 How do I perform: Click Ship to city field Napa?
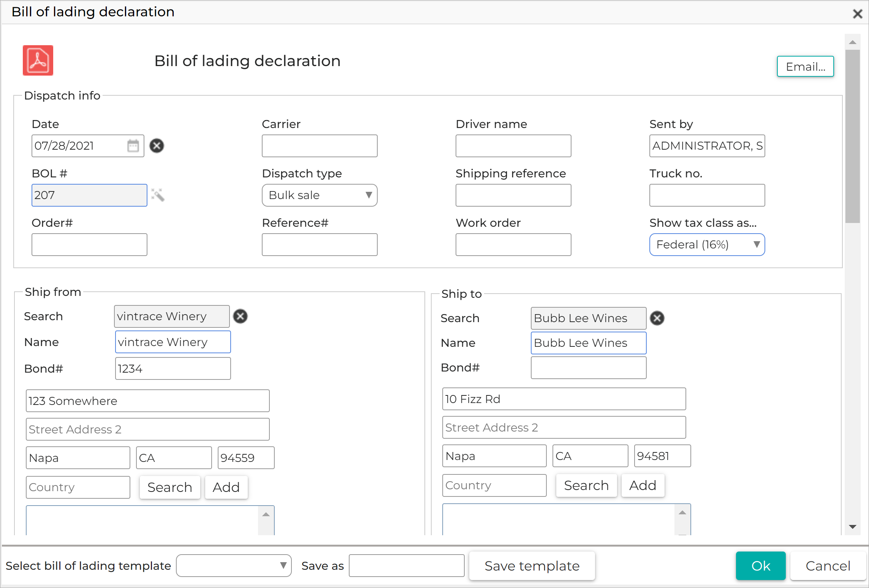click(x=494, y=456)
